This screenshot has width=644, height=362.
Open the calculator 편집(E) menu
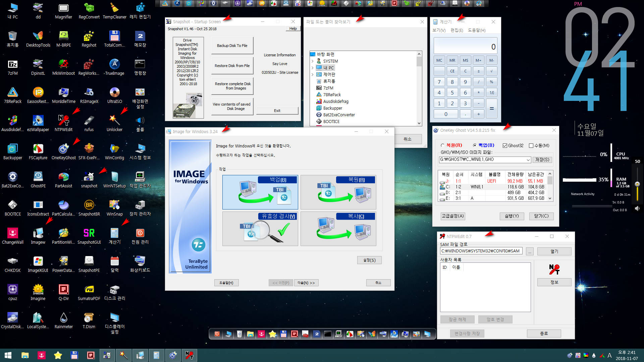457,31
